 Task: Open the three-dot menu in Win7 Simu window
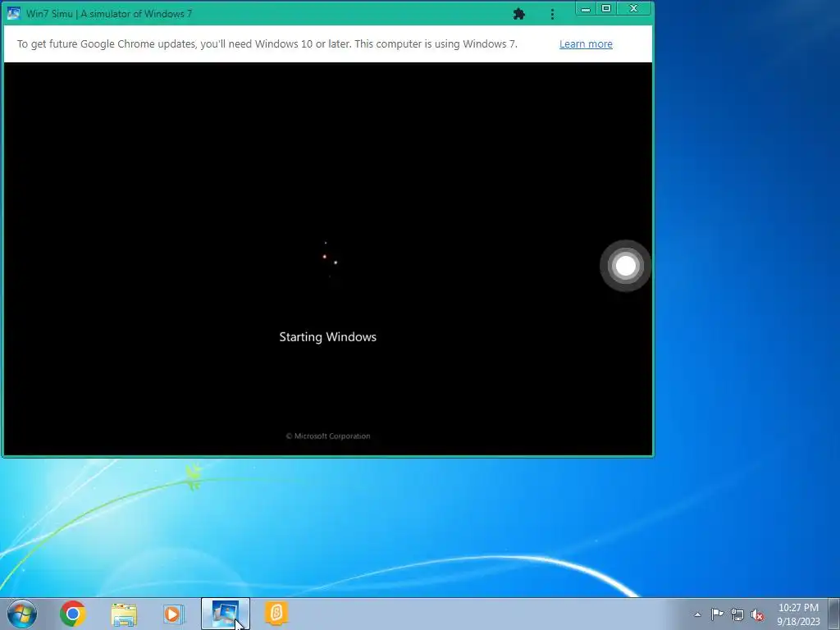tap(552, 15)
